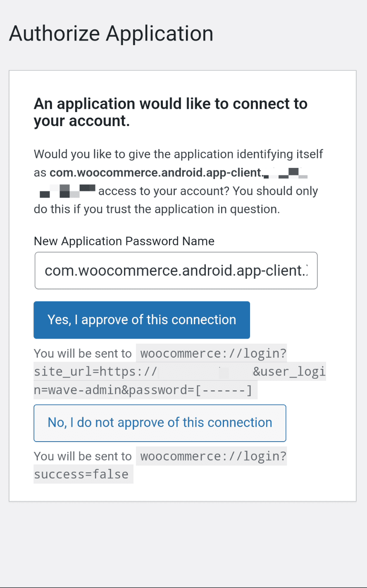Click No, I do not approve of this connection
367x588 pixels.
[x=160, y=423]
